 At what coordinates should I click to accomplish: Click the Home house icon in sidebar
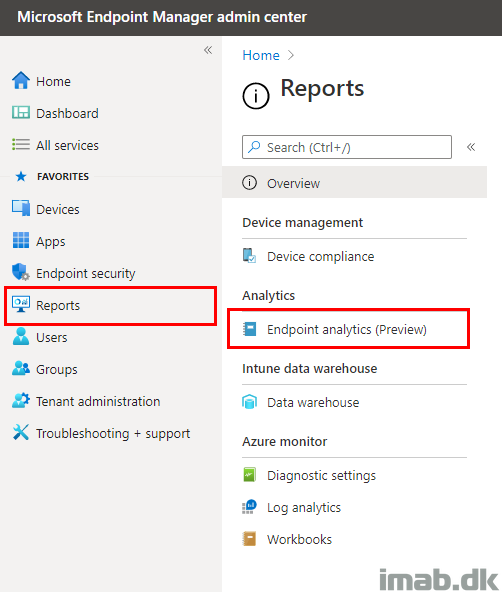[21, 80]
